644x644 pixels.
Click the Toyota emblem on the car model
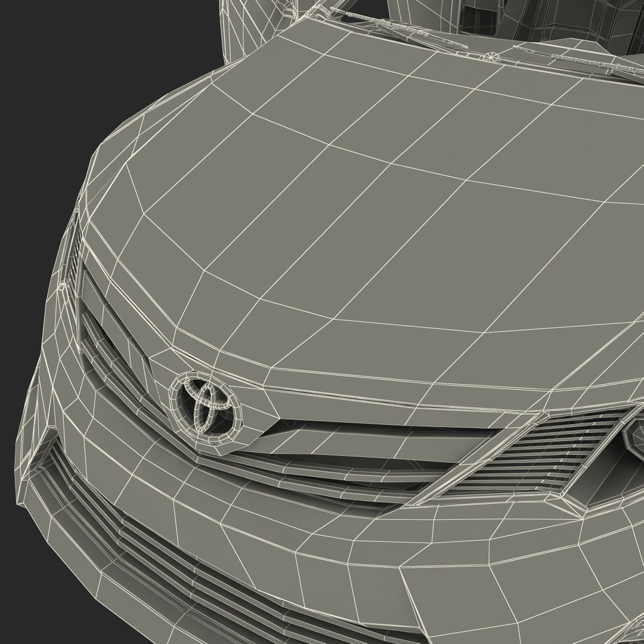206,407
